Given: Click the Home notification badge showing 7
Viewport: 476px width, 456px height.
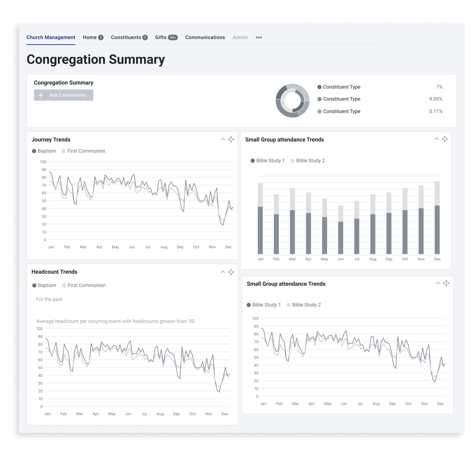Looking at the screenshot, I should [101, 37].
